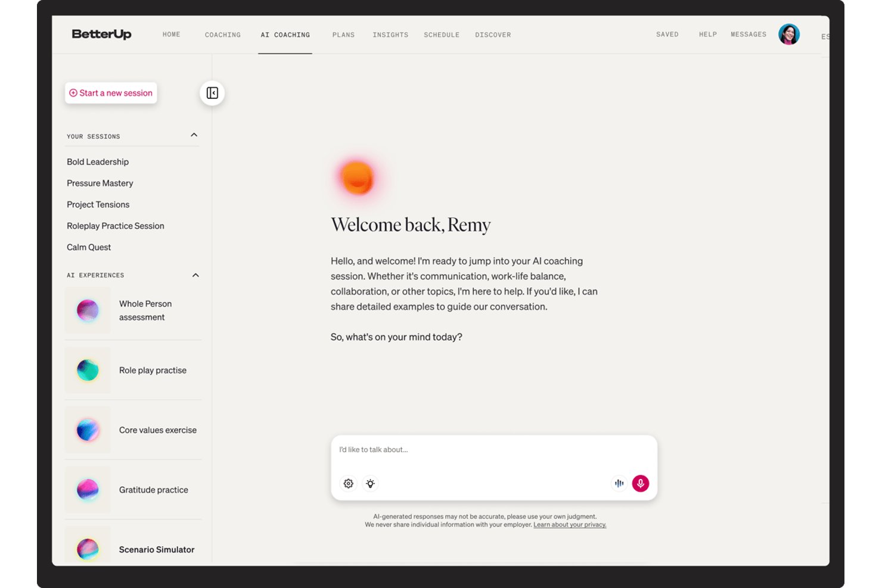Click the orange AI coach orb
The width and height of the screenshot is (882, 588).
357,178
